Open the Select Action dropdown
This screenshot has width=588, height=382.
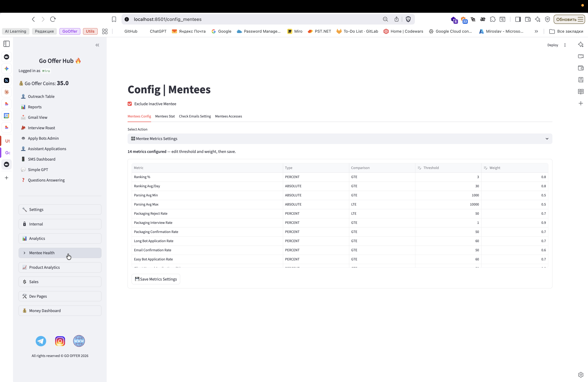pos(340,139)
